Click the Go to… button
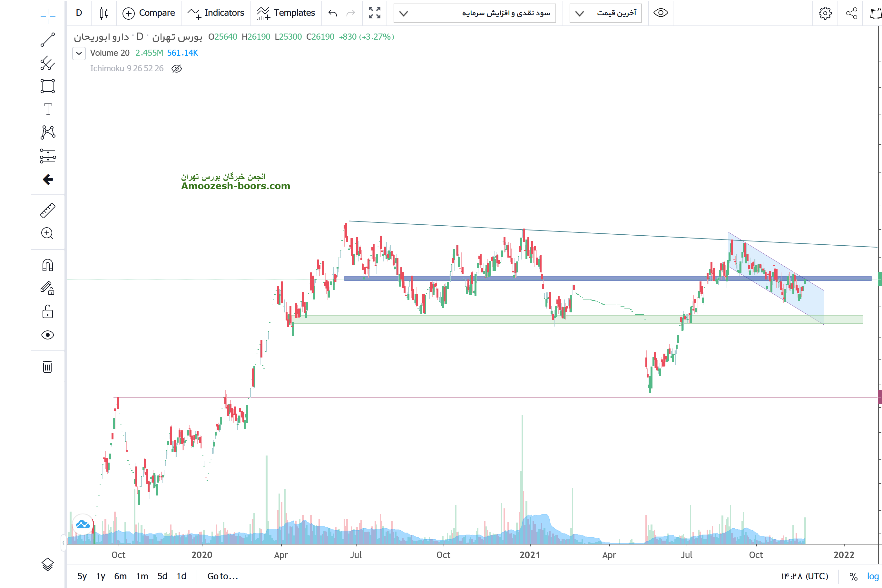The height and width of the screenshot is (588, 882). pos(223,576)
